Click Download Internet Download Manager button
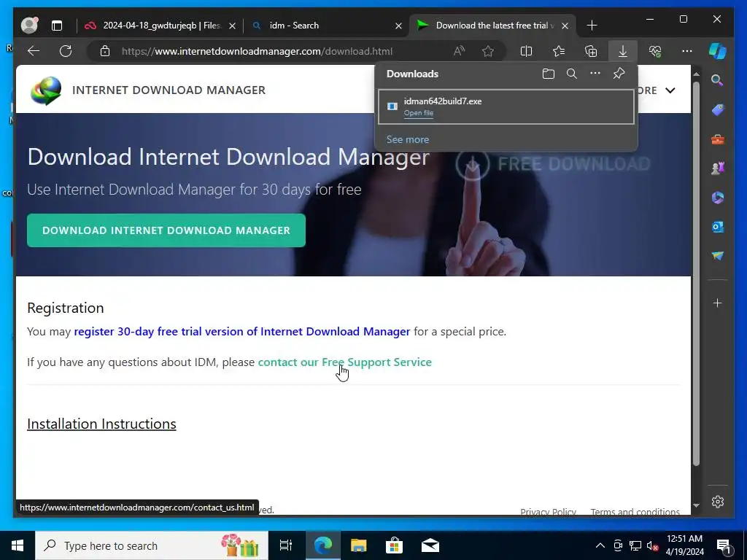Viewport: 747px width, 560px height. (x=166, y=230)
